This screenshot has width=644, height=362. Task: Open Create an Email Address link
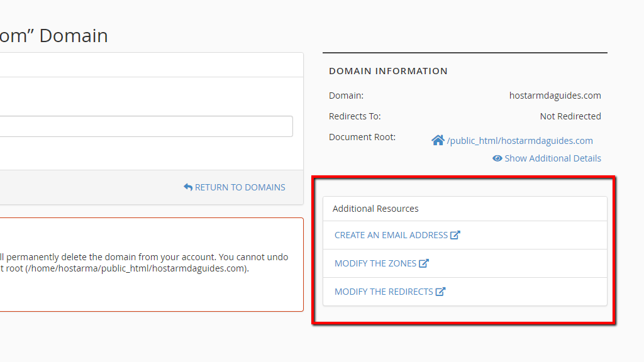click(391, 235)
